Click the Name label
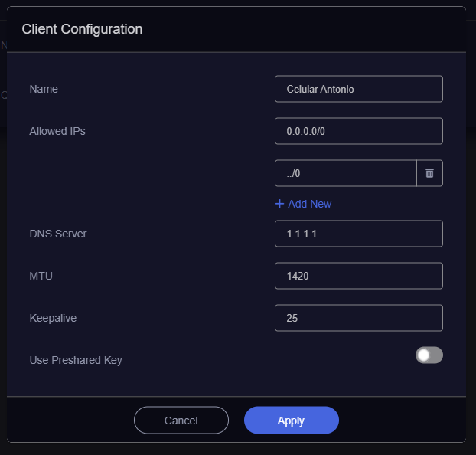Screen dimensions: 476x455 coord(44,89)
